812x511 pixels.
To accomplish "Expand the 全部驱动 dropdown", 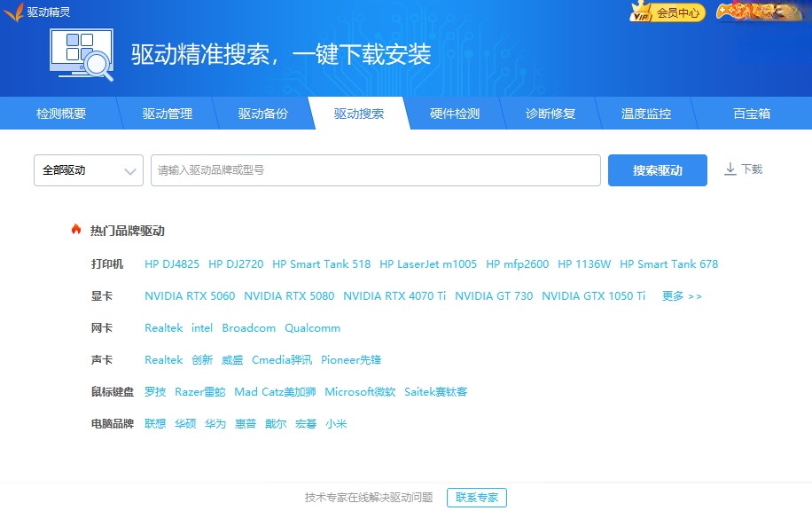I will (x=89, y=170).
